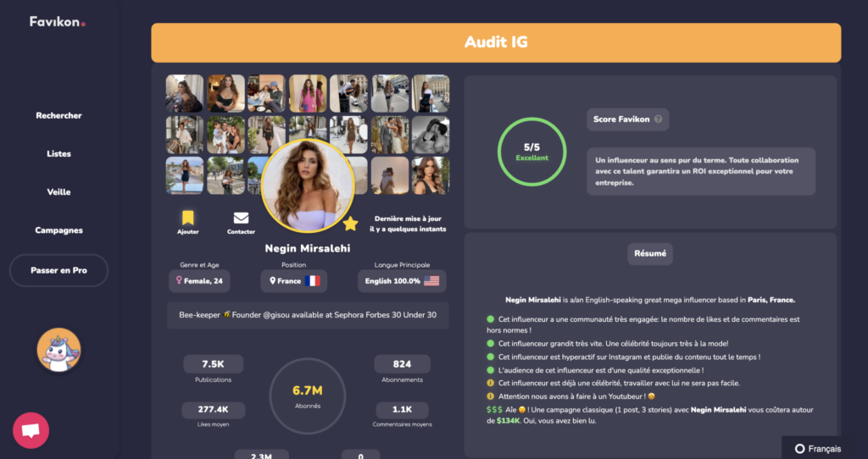Viewport: 868px width, 459px height.
Task: Click the 5/5 Excellent score circle
Action: (x=531, y=152)
